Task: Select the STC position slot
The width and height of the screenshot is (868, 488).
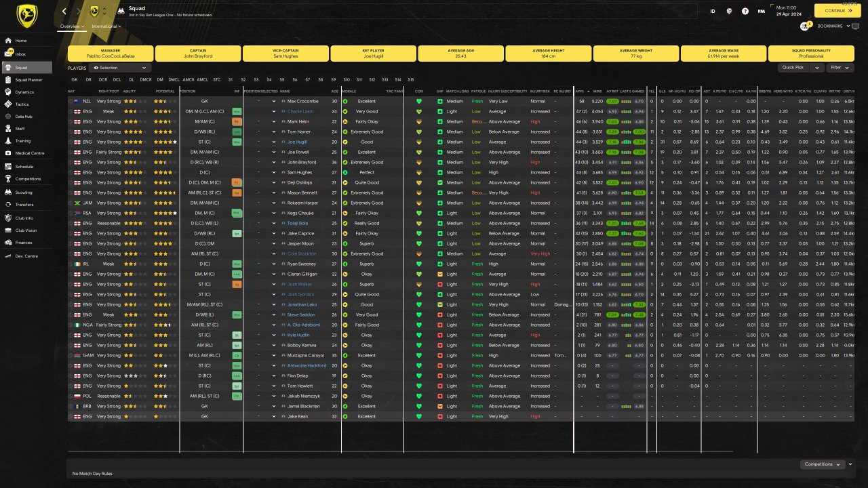Action: pyautogui.click(x=217, y=79)
